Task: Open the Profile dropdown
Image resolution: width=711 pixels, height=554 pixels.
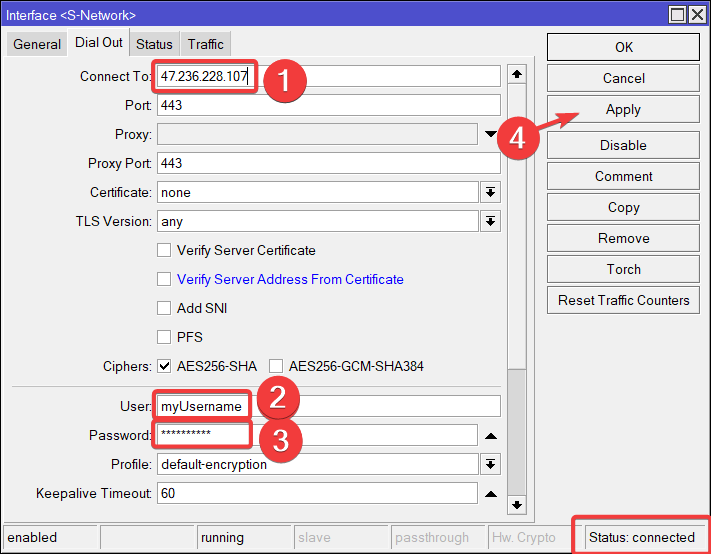Action: click(490, 464)
